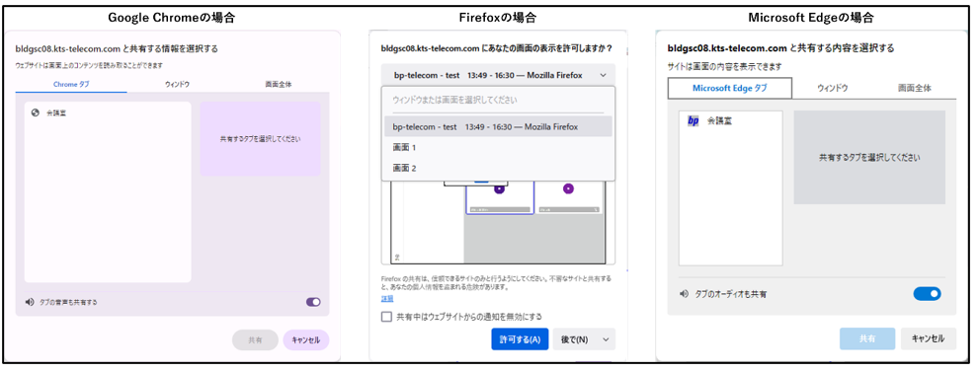
Task: Toggle タブの音声も共有する switch in Chrome
Action: coord(313,302)
